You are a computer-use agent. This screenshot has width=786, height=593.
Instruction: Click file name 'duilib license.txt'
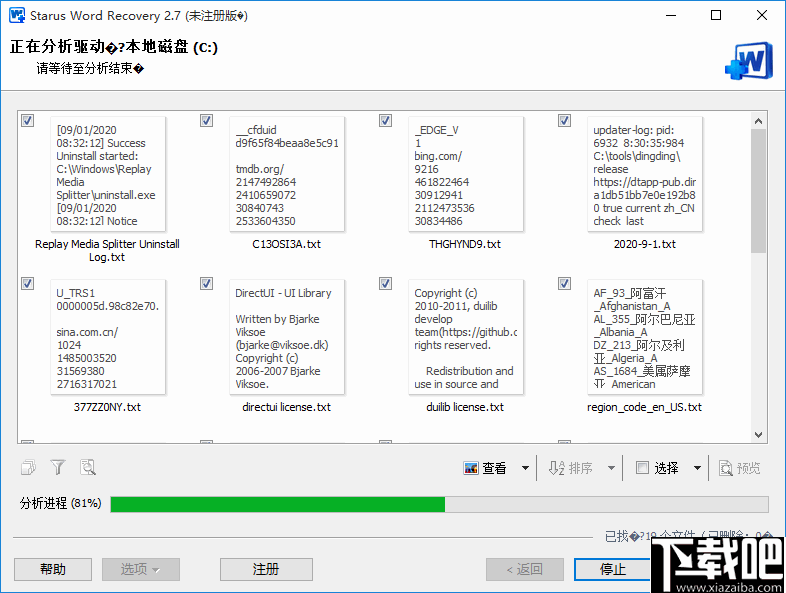pyautogui.click(x=465, y=407)
